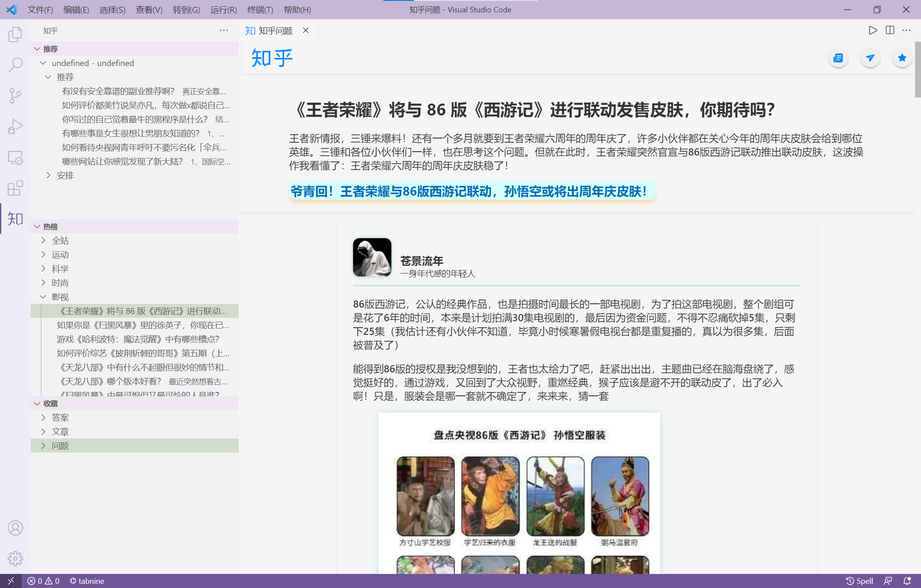Open the Extensions marketplace icon
Viewport: 921px width, 588px height.
click(15, 188)
